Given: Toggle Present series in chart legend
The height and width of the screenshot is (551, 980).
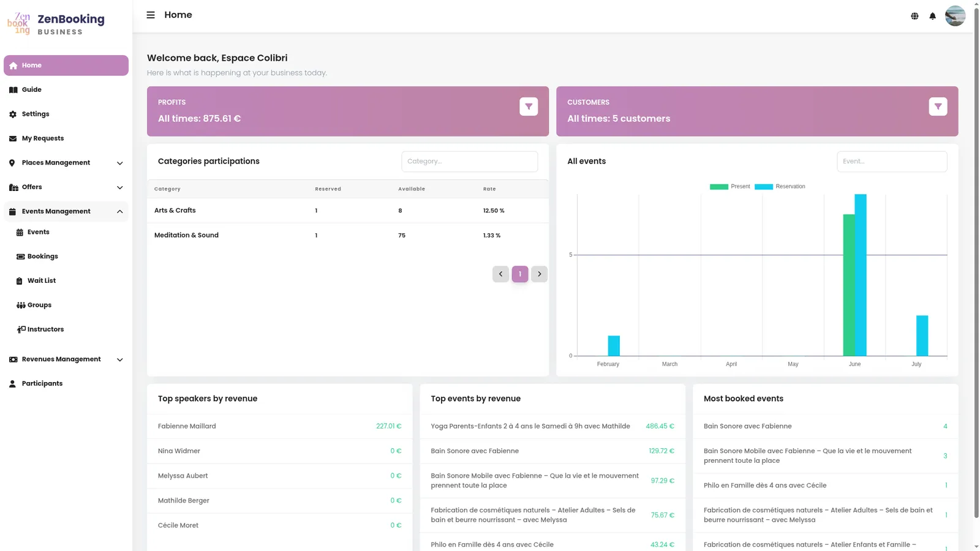Looking at the screenshot, I should tap(730, 187).
